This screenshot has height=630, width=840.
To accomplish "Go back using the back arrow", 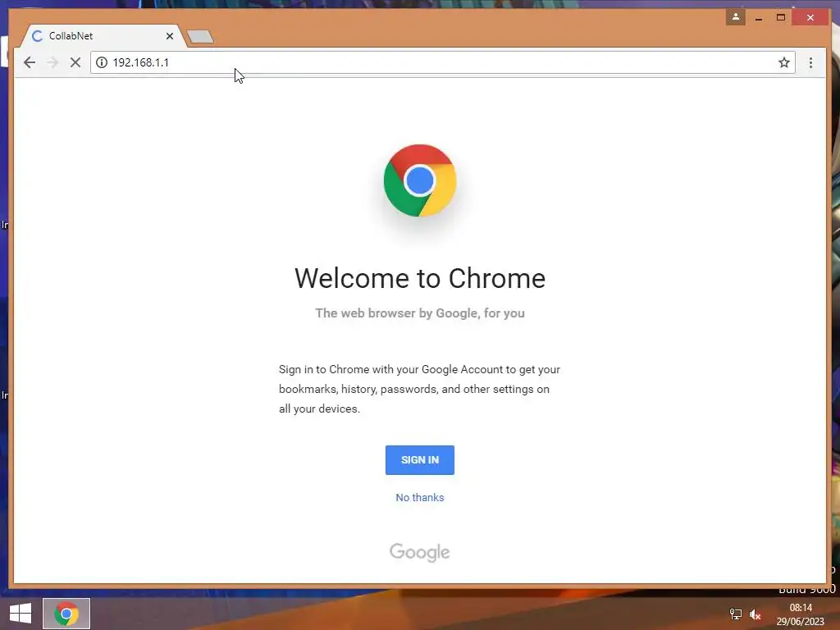I will (x=30, y=62).
